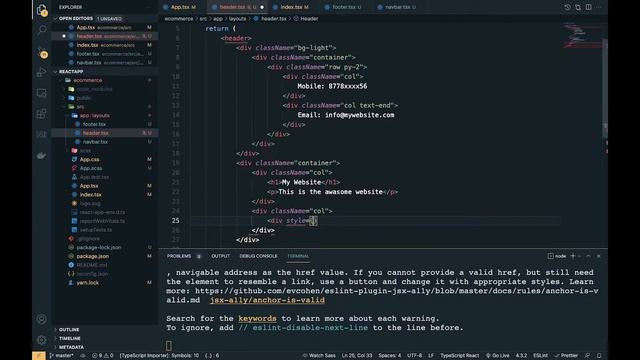Open Run and Debug view
The height and width of the screenshot is (360, 640).
(42, 72)
